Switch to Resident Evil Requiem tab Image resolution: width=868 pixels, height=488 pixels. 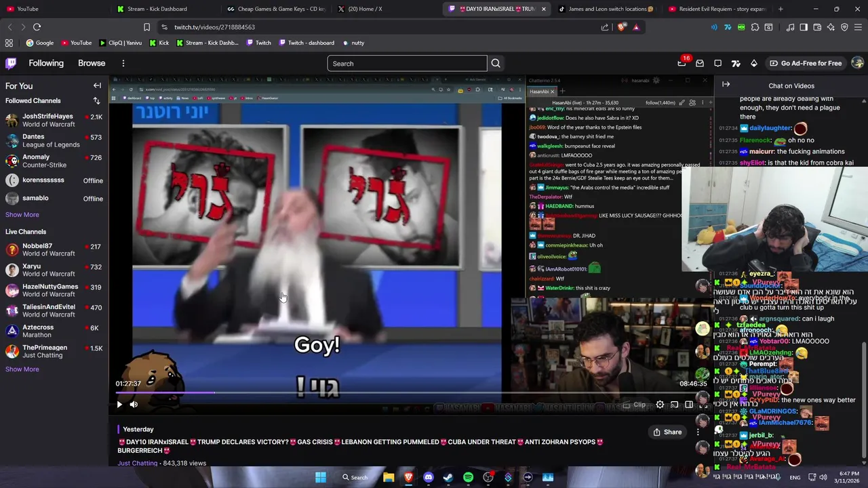[717, 9]
